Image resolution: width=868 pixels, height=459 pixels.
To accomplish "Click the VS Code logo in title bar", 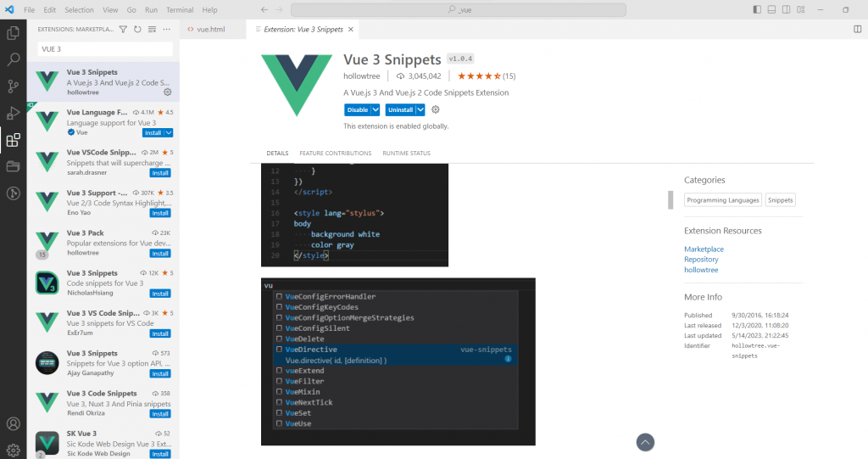I will pyautogui.click(x=9, y=10).
